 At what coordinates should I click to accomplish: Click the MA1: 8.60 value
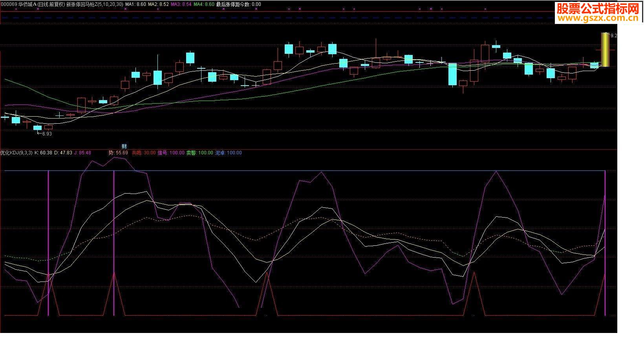[x=135, y=4]
